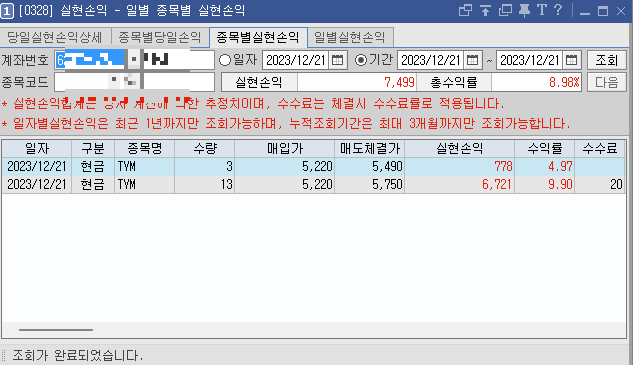Viewport: 633px width, 365px height.
Task: Click the 수수료 column header
Action: [x=600, y=149]
